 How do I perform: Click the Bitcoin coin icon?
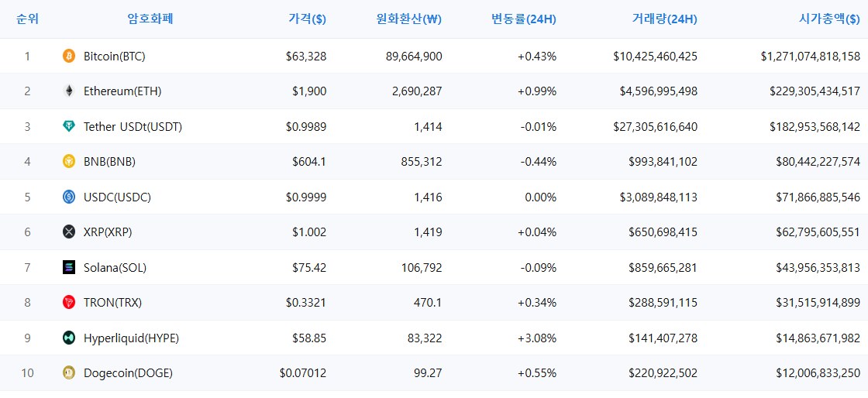(69, 56)
